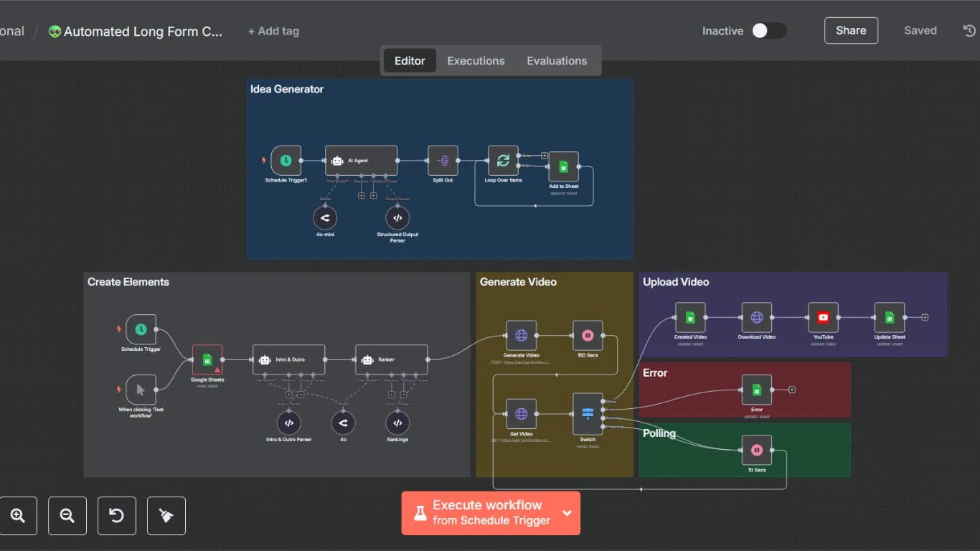
Task: Open the Execute workflow trigger dropdown arrow
Action: [567, 513]
